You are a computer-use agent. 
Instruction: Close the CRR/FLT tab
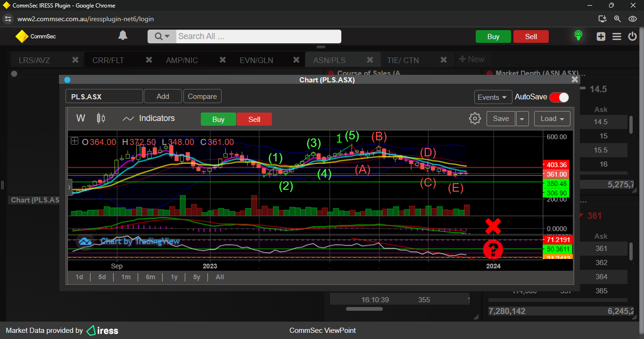tap(149, 60)
